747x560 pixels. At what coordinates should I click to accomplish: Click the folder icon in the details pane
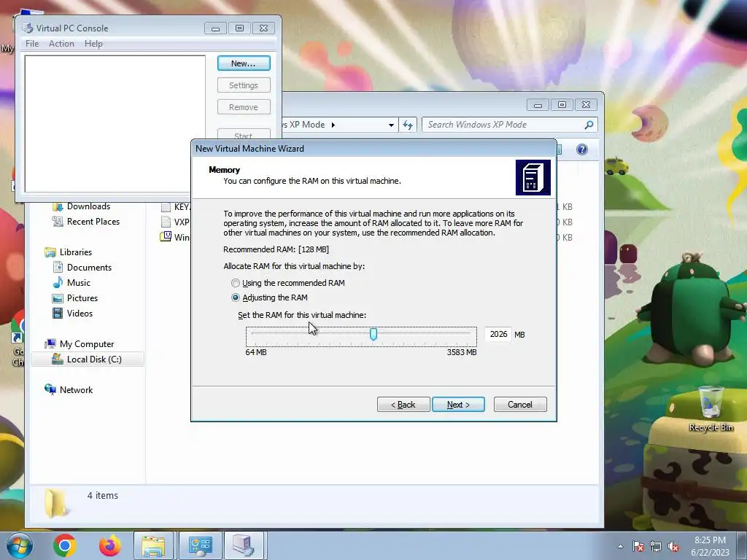tap(56, 503)
